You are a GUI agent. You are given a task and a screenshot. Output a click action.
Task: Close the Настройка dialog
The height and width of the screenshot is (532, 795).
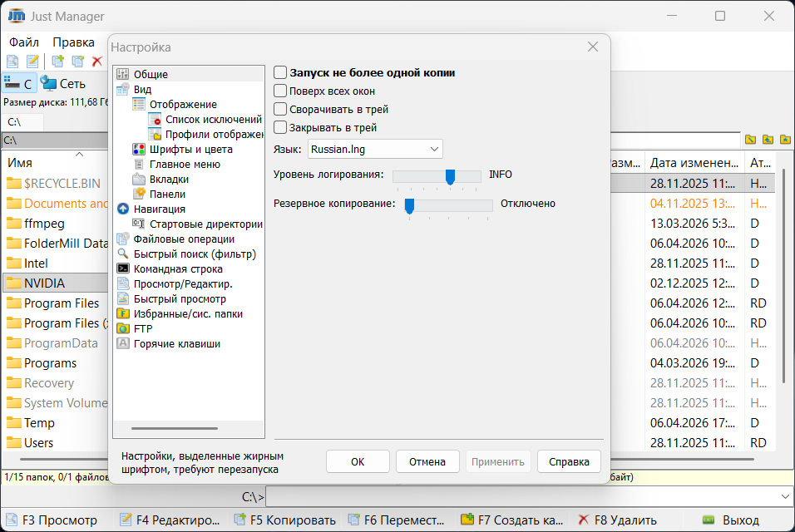593,47
